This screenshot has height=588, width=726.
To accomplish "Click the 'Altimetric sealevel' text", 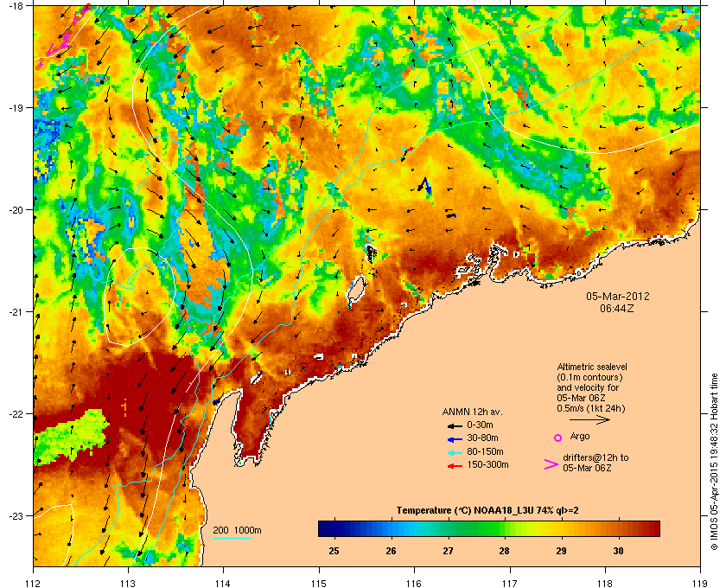I will pos(592,367).
